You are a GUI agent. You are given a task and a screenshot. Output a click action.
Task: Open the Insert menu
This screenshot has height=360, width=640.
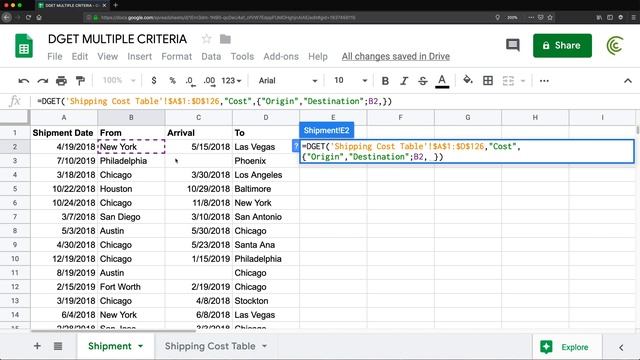point(139,56)
